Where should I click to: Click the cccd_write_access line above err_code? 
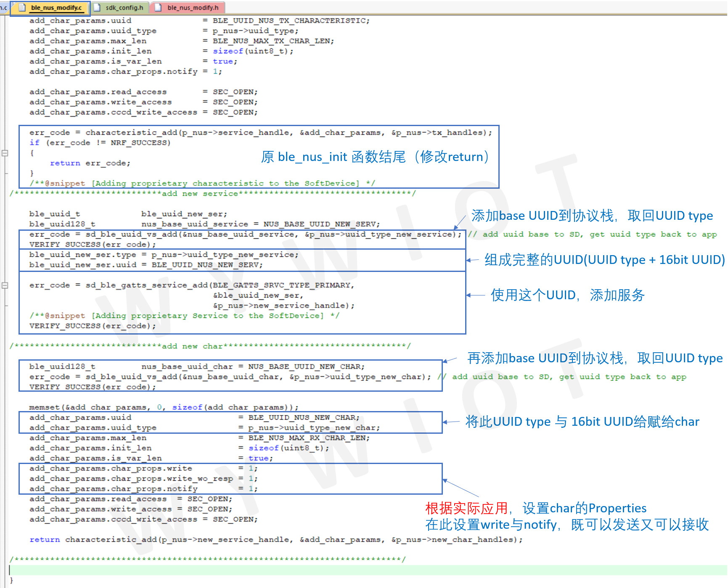(x=143, y=112)
